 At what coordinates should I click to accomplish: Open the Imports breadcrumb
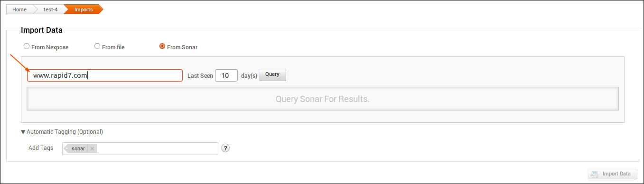(x=84, y=9)
